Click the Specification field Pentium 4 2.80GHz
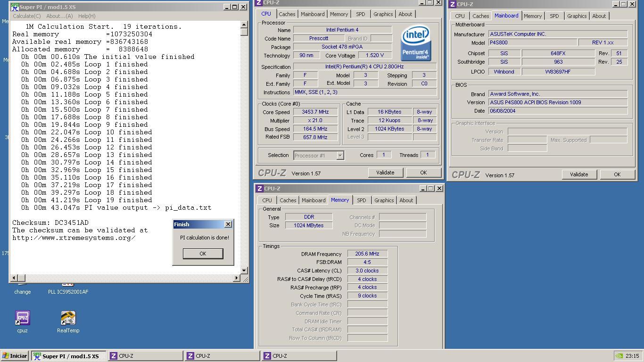Image resolution: width=644 pixels, height=362 pixels. pos(364,67)
